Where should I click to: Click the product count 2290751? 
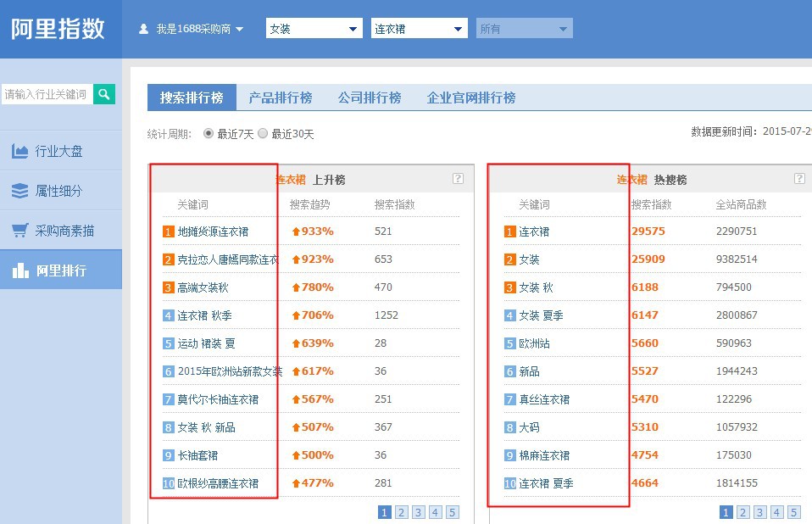737,231
